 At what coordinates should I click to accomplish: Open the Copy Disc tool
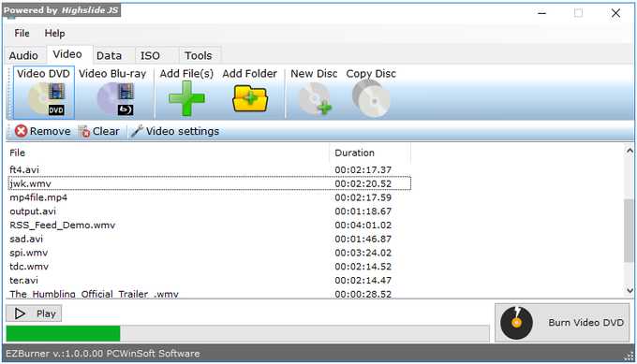click(x=371, y=93)
